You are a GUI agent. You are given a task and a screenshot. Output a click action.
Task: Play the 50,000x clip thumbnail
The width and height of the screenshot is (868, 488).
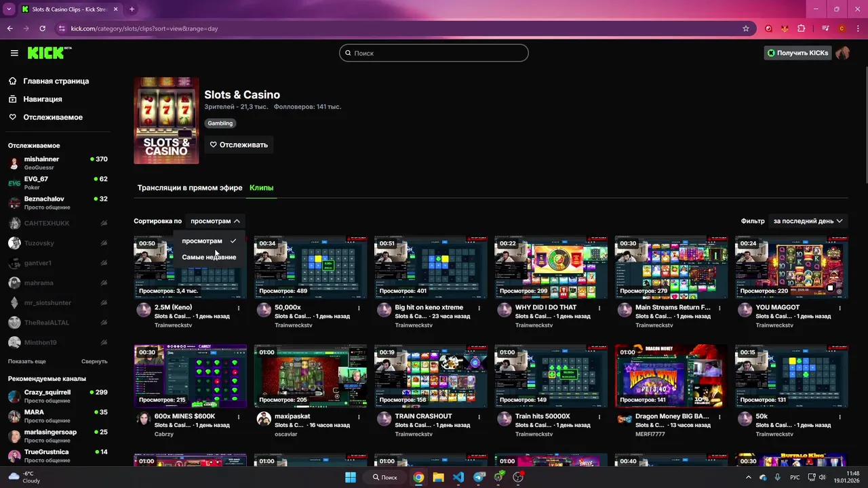pyautogui.click(x=311, y=267)
